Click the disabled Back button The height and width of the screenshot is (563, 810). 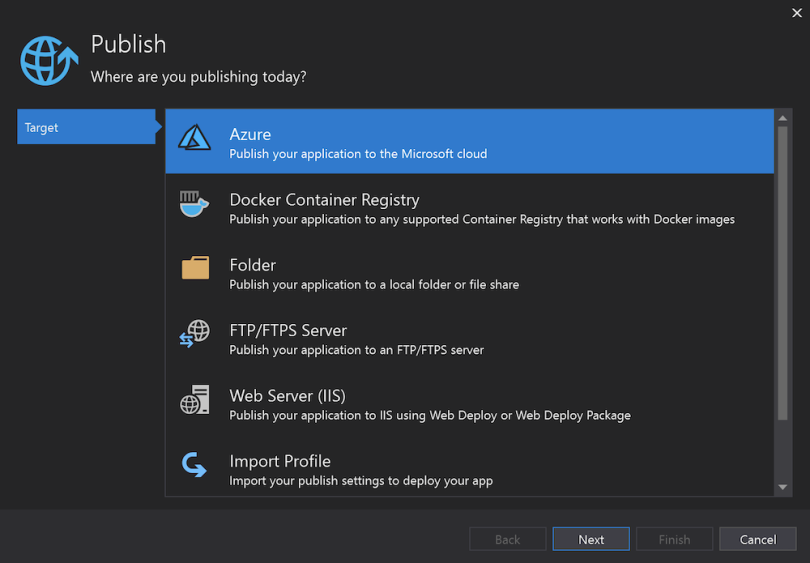point(507,539)
